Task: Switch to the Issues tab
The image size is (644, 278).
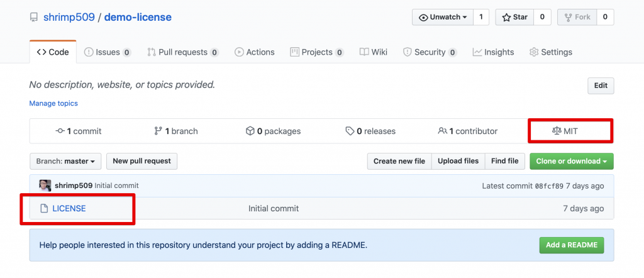Action: pos(108,52)
